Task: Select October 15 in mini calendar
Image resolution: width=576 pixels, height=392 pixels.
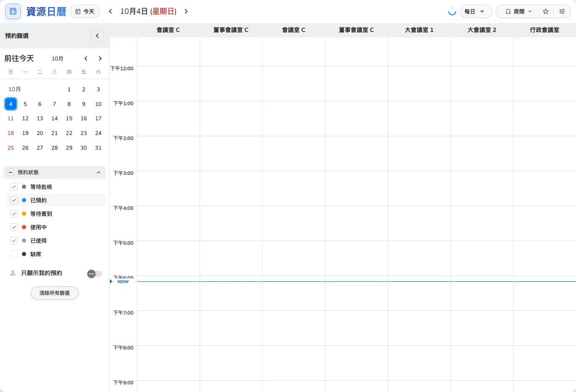Action: (69, 119)
